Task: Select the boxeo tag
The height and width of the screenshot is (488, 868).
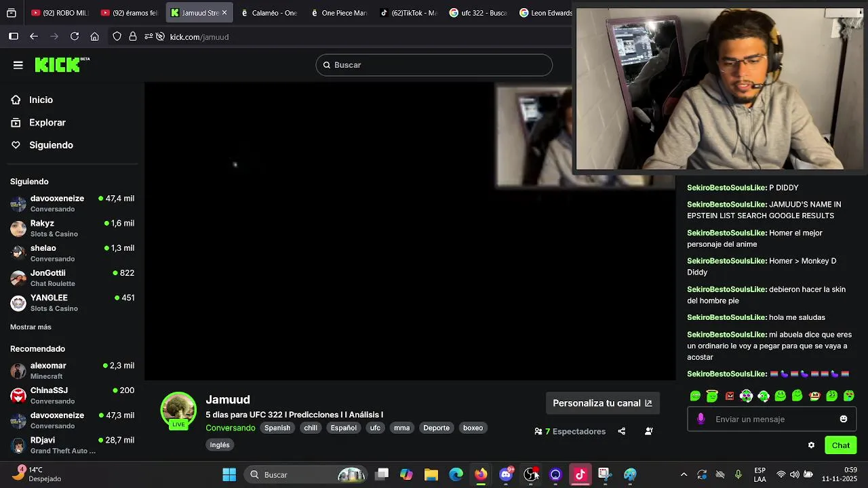Action: pos(473,428)
